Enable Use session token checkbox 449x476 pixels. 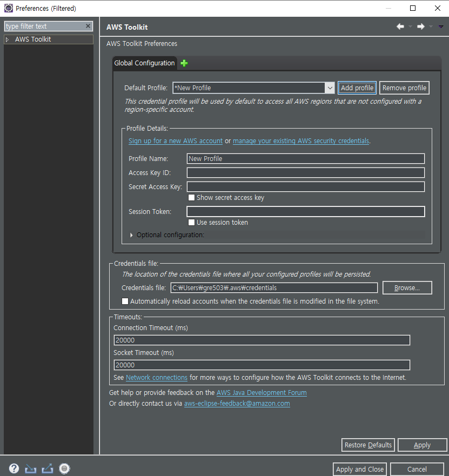(191, 223)
